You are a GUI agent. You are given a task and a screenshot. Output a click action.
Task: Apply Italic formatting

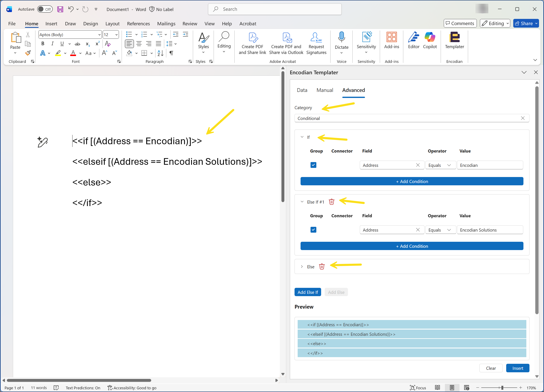tap(52, 44)
